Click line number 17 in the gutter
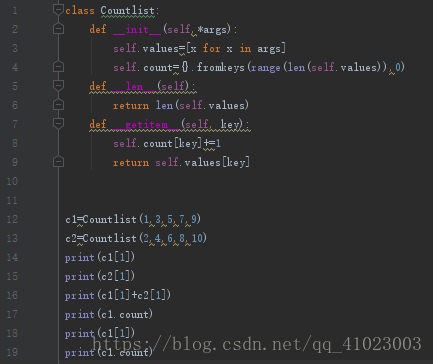The width and height of the screenshot is (433, 364). 12,314
